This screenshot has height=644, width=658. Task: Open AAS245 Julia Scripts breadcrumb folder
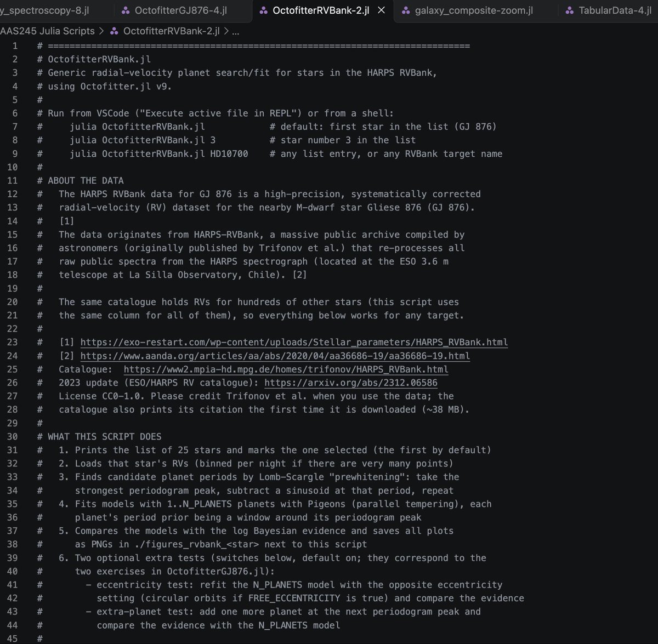(x=47, y=31)
